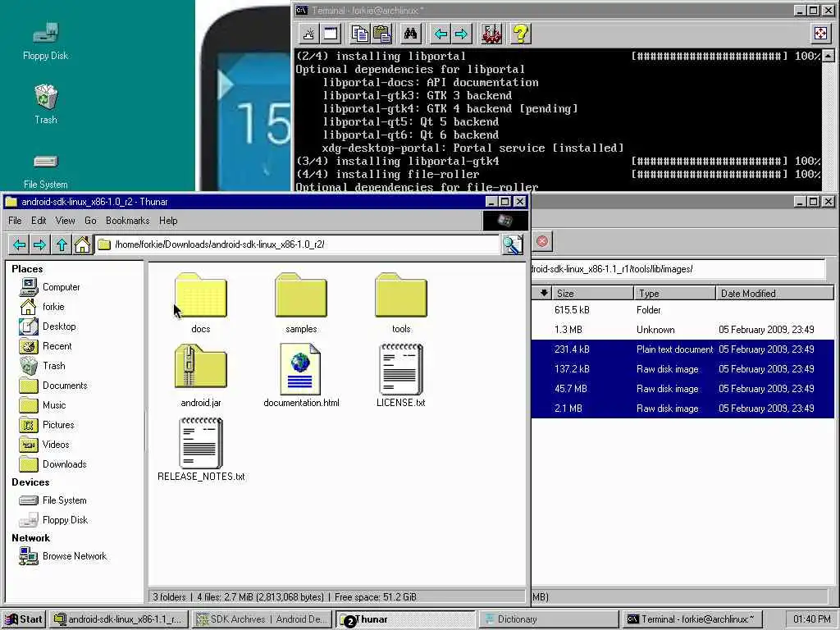Select the 1.3 MB Unknown row
The height and width of the screenshot is (630, 840).
pyautogui.click(x=682, y=330)
